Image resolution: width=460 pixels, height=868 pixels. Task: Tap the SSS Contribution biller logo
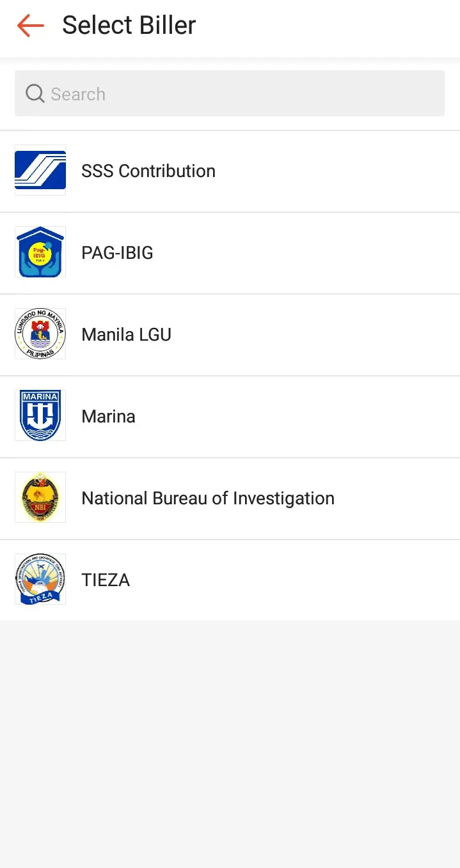click(x=40, y=171)
